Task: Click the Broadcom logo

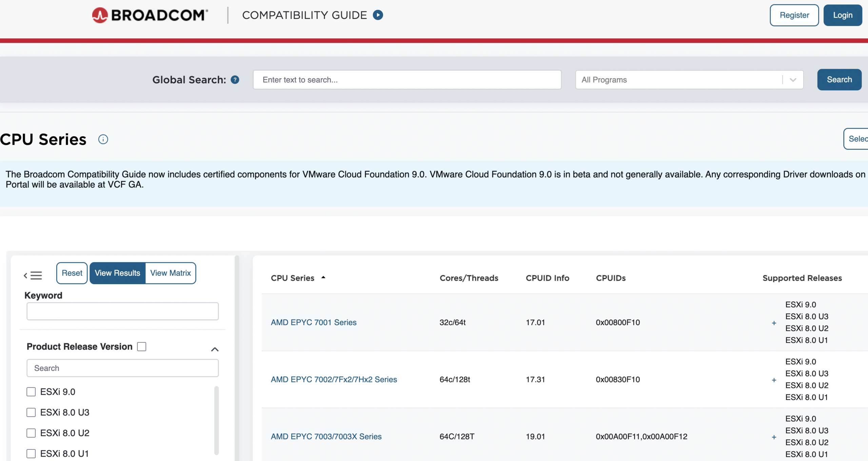Action: [x=150, y=15]
